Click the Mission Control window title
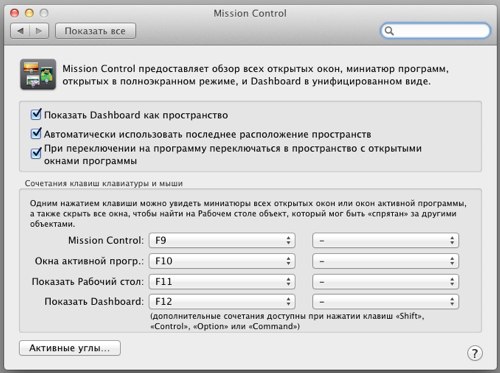The width and height of the screenshot is (500, 373). pos(250,13)
